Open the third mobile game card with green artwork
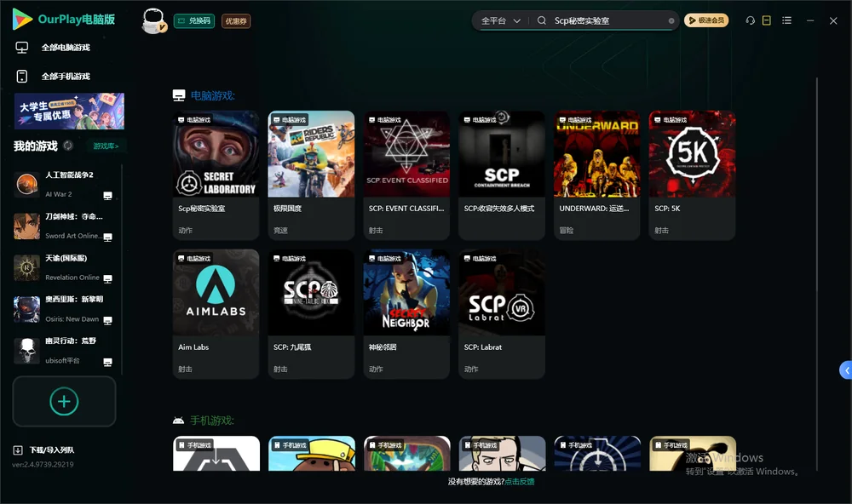Screen dimensions: 852x504 point(407,453)
